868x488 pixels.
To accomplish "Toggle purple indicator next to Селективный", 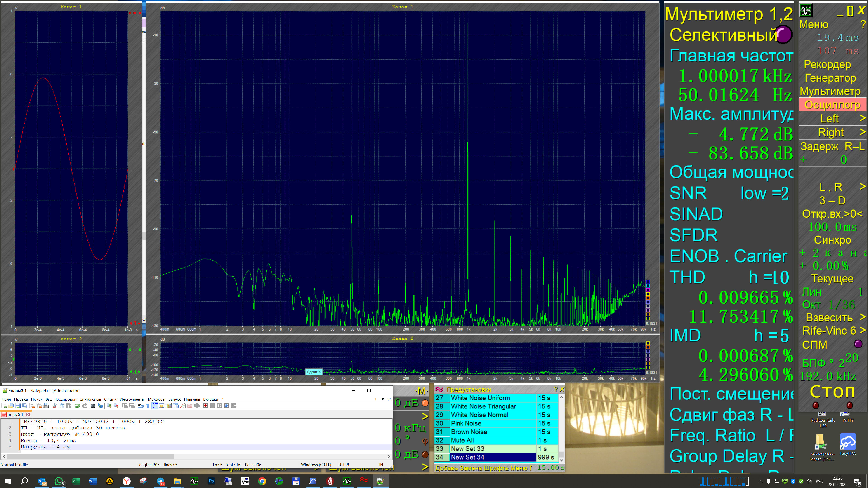I will [x=784, y=34].
